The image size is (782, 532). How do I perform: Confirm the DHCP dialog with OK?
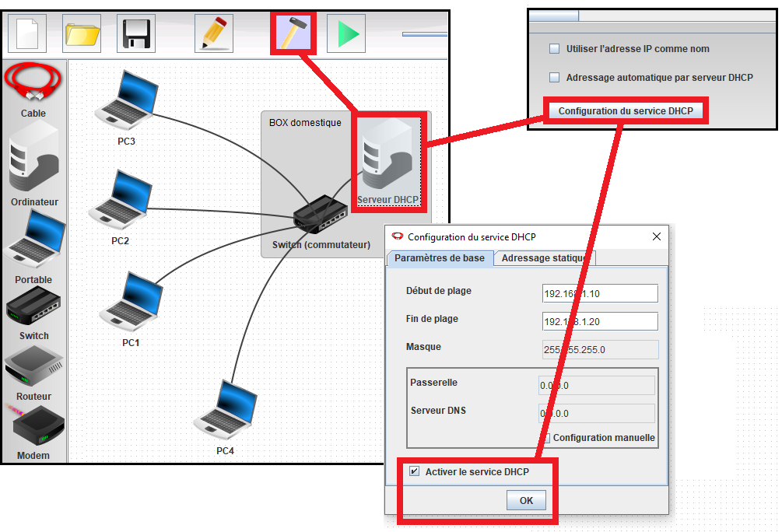click(x=526, y=500)
